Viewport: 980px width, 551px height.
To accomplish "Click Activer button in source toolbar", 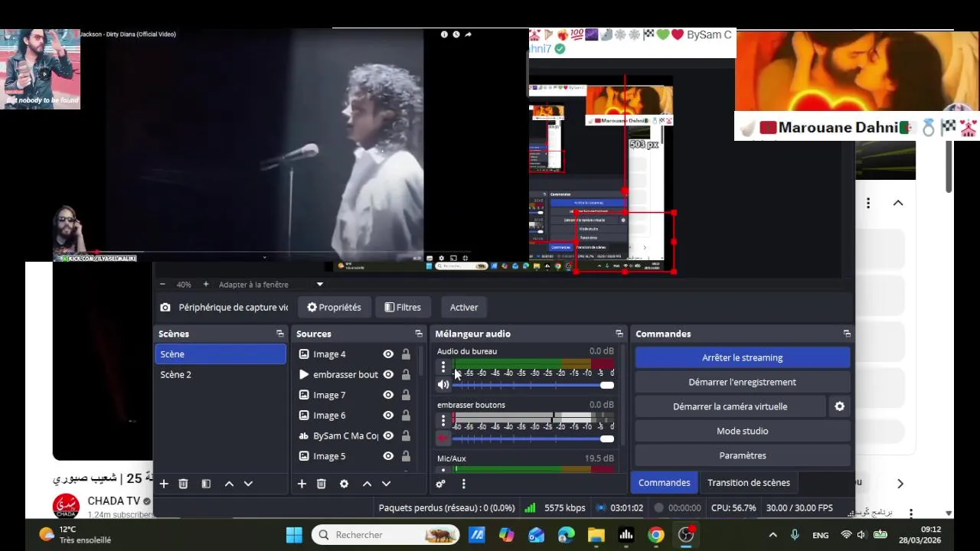I will 464,308.
